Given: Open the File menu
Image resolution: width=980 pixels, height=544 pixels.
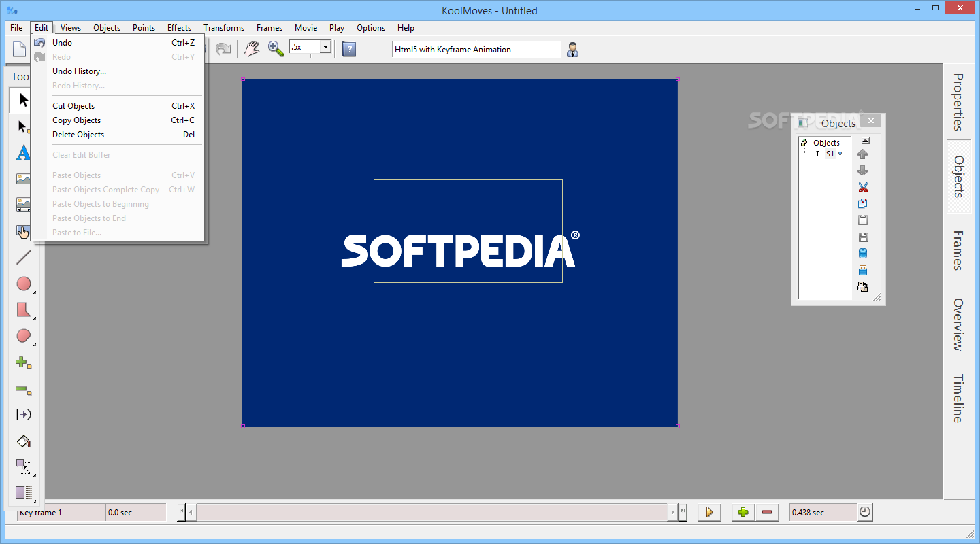Looking at the screenshot, I should click(x=16, y=28).
